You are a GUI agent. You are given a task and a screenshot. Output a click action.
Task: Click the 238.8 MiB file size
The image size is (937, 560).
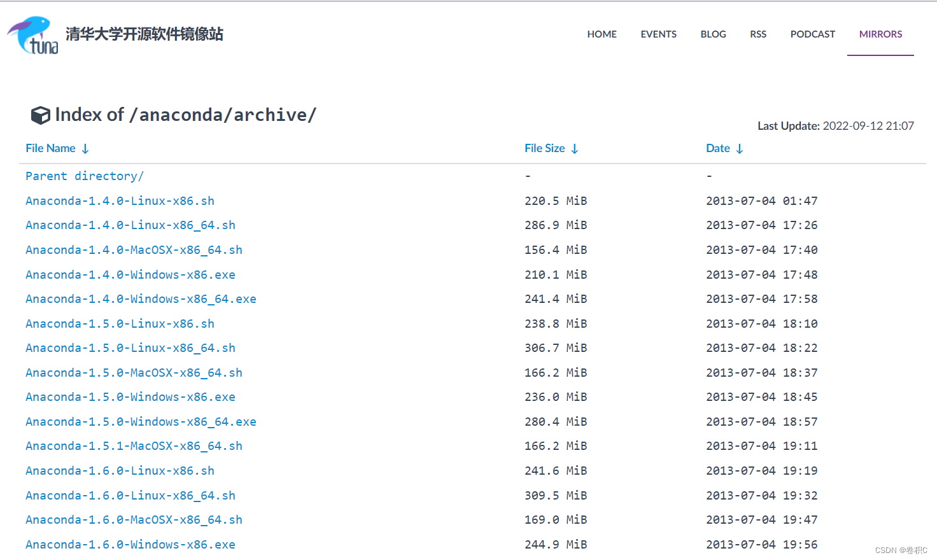tap(556, 324)
